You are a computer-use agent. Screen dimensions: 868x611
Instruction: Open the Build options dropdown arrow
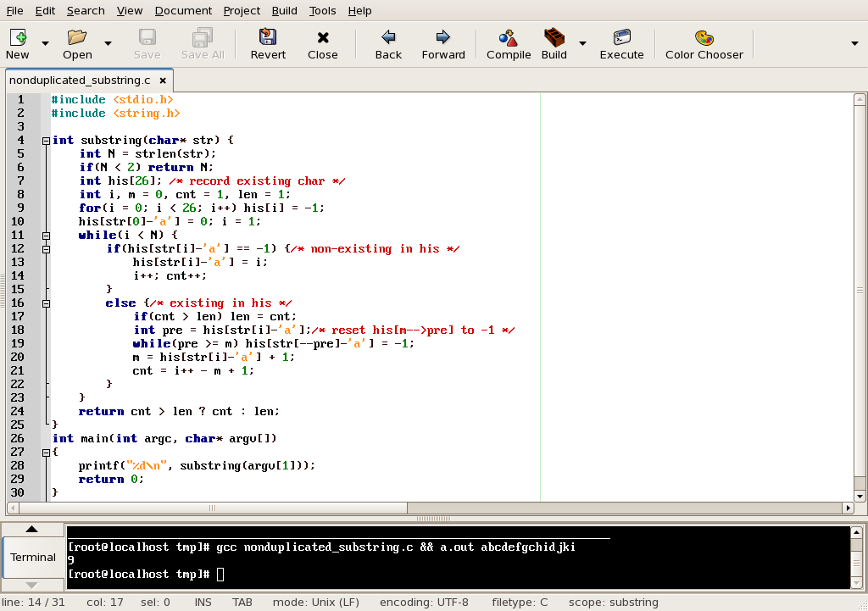click(x=582, y=43)
